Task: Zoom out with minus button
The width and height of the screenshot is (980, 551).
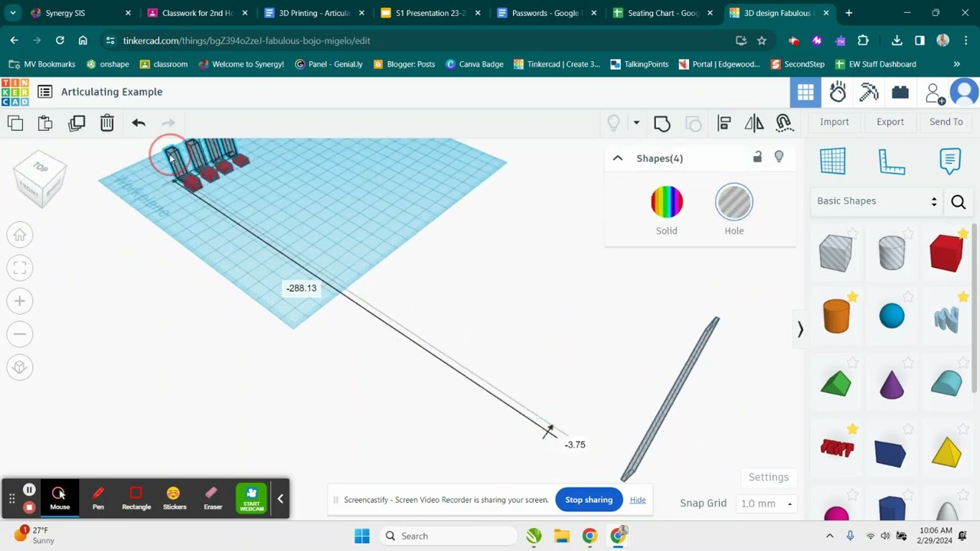Action: [20, 334]
